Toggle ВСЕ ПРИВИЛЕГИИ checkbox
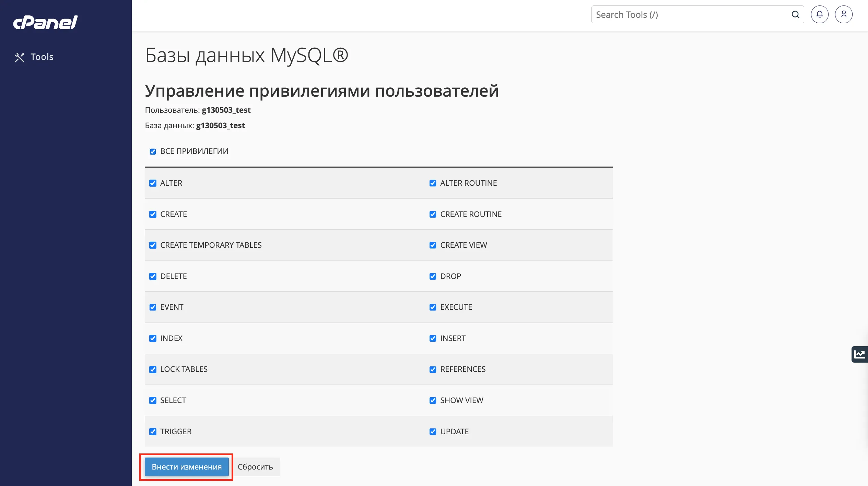The width and height of the screenshot is (868, 486). tap(153, 151)
